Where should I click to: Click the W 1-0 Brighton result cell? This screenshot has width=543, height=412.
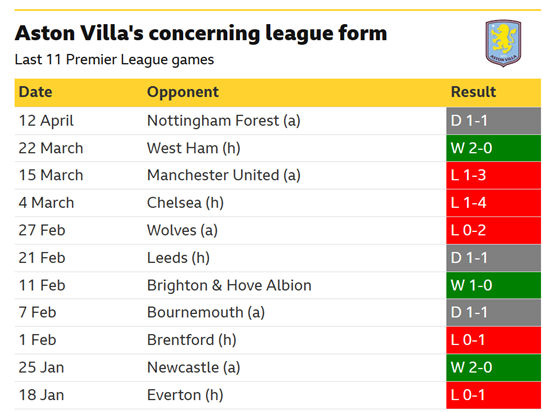click(x=493, y=285)
